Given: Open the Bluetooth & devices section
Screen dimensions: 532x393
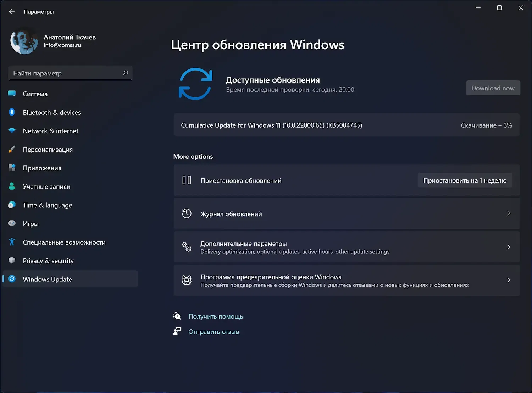Looking at the screenshot, I should [12, 112].
